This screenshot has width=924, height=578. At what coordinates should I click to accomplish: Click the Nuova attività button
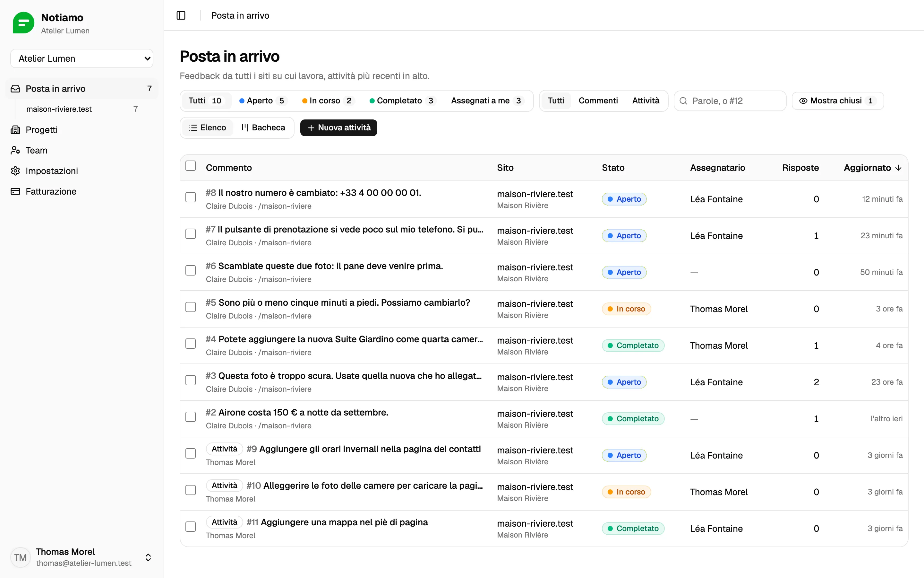[339, 128]
